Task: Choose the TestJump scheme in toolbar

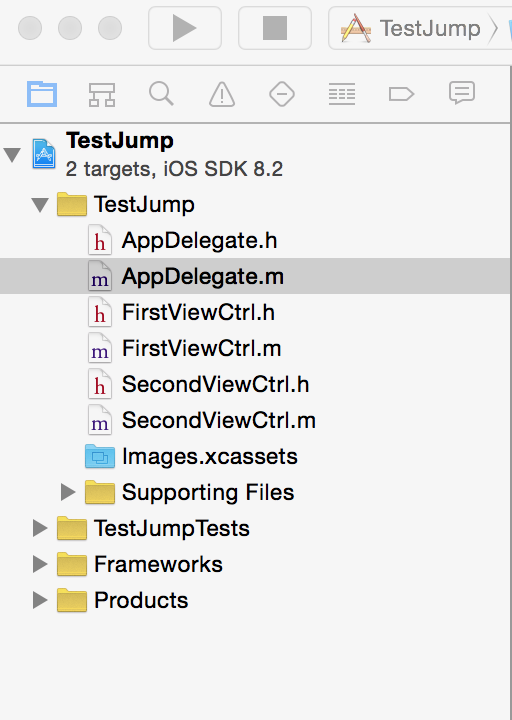Action: click(411, 28)
